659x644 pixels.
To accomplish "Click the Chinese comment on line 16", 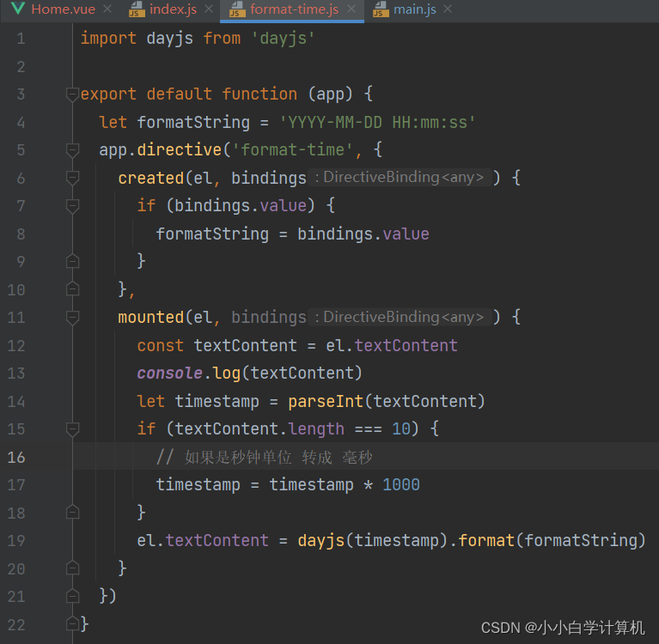I will point(265,457).
